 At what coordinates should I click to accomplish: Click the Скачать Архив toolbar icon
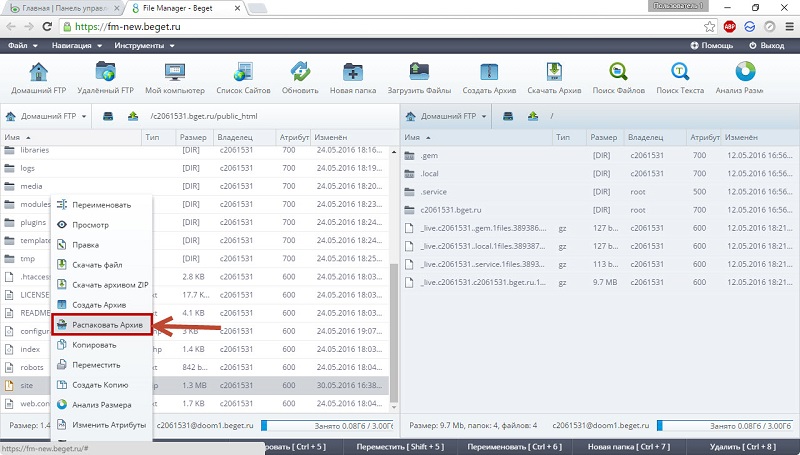pyautogui.click(x=554, y=78)
